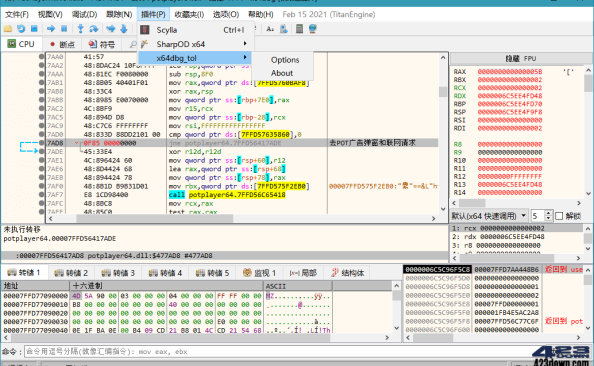Open the CPU tab
594x366 pixels.
tap(21, 44)
